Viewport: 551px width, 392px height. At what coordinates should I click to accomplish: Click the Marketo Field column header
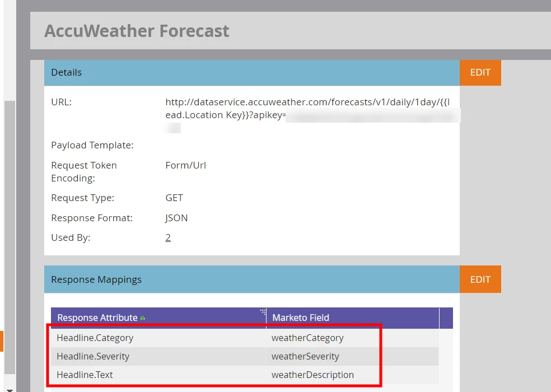[x=353, y=318]
